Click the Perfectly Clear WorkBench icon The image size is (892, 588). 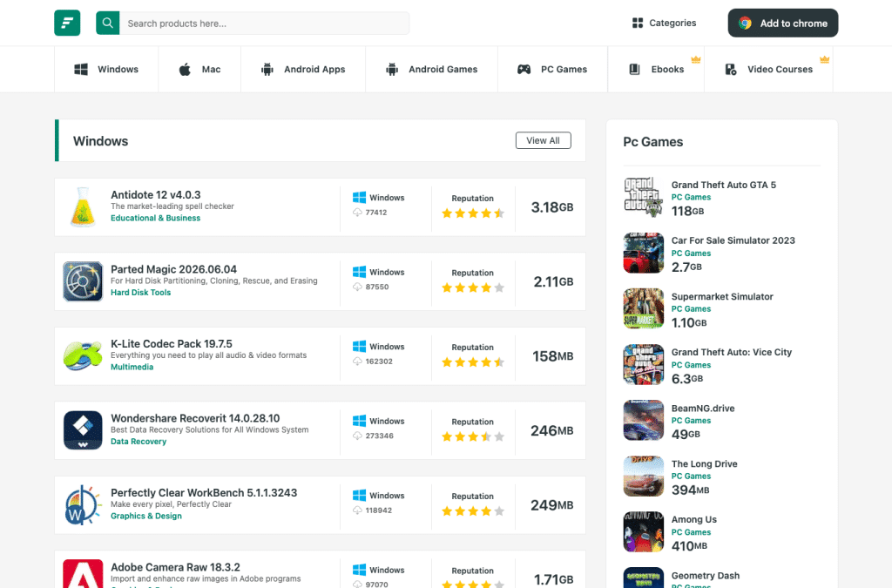[83, 505]
